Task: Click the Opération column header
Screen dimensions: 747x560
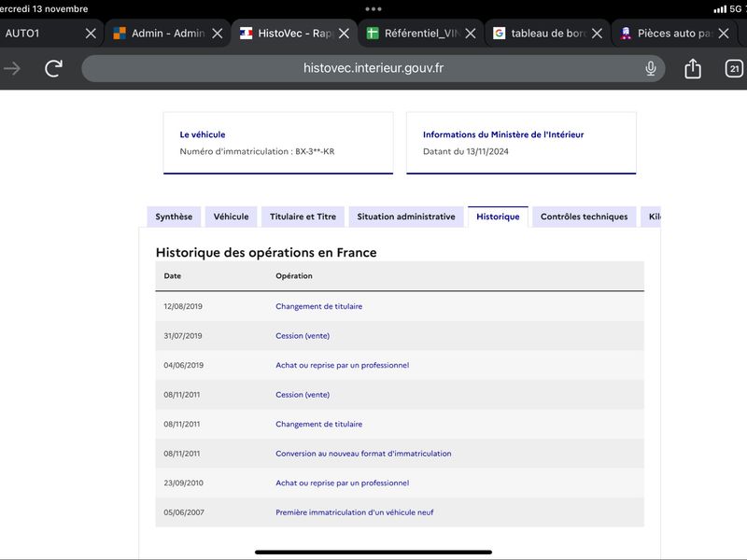Action: 294,275
